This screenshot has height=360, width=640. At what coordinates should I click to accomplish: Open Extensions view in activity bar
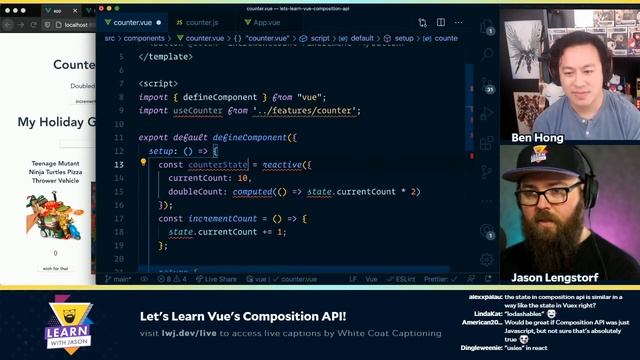point(487,143)
